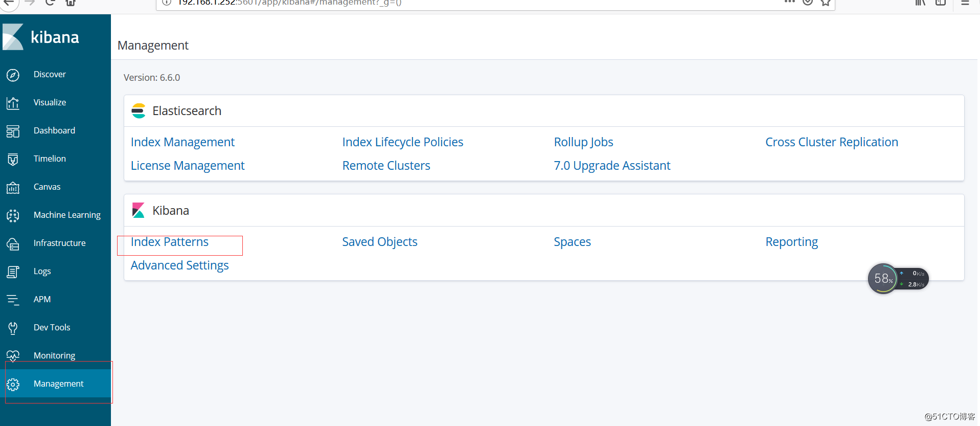
Task: Open Index Patterns under Kibana
Action: [169, 242]
